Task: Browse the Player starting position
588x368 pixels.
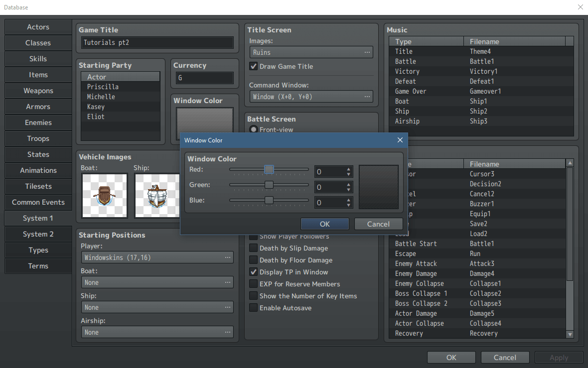Action: point(228,257)
